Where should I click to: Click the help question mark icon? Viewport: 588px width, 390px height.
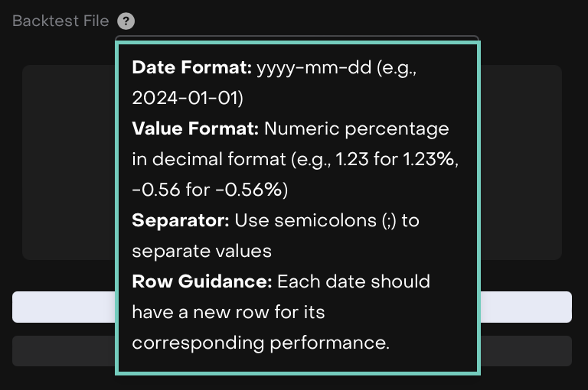[127, 21]
